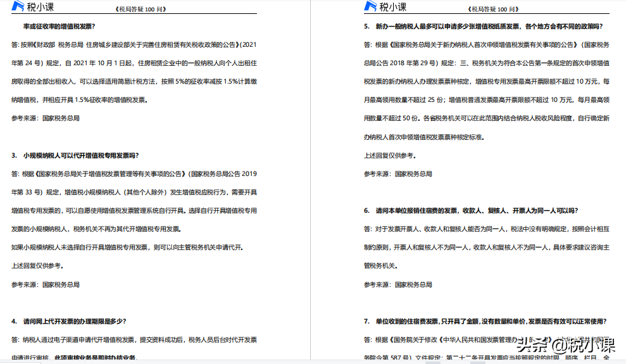Click the 税小课 logo icon on left page
Viewport: 626px width, 364px height.
[16, 7]
